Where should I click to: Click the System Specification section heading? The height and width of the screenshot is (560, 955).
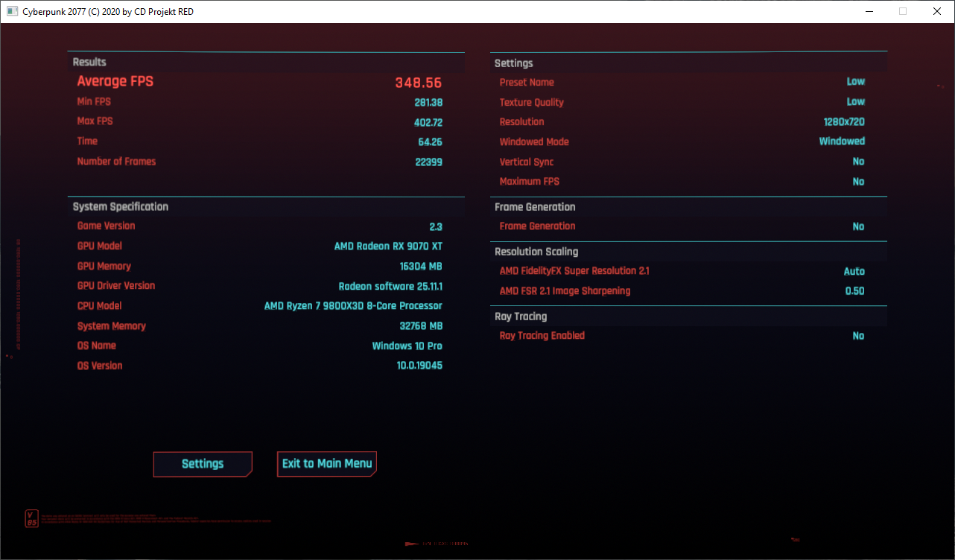click(x=121, y=206)
